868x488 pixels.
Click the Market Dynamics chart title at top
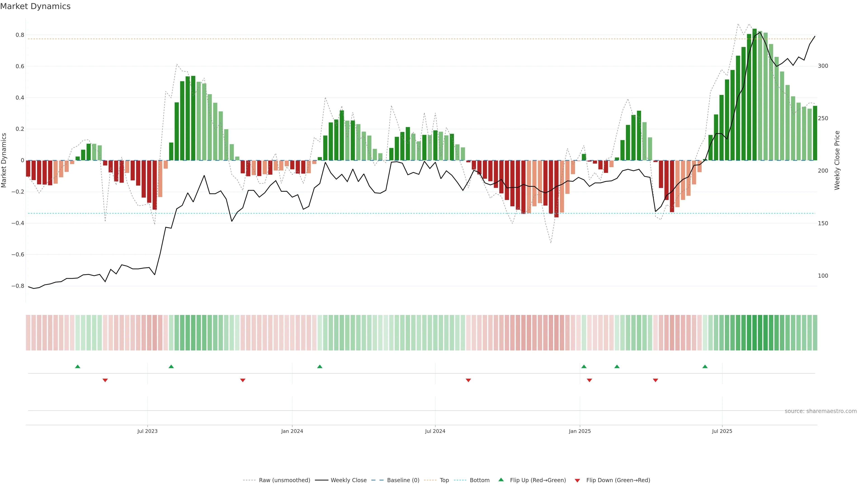point(35,6)
